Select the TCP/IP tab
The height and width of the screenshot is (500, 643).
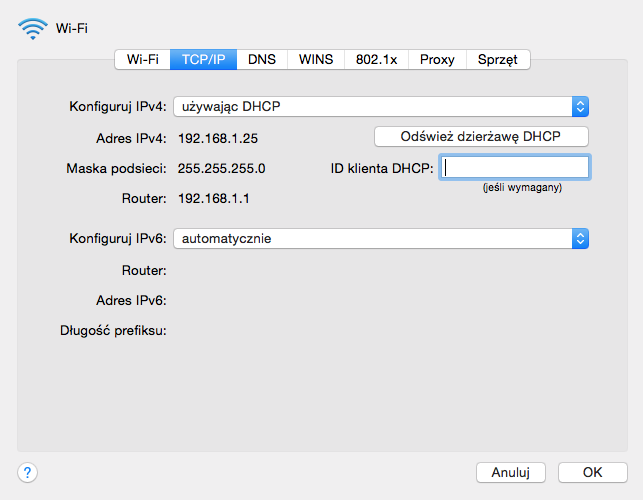pyautogui.click(x=203, y=60)
